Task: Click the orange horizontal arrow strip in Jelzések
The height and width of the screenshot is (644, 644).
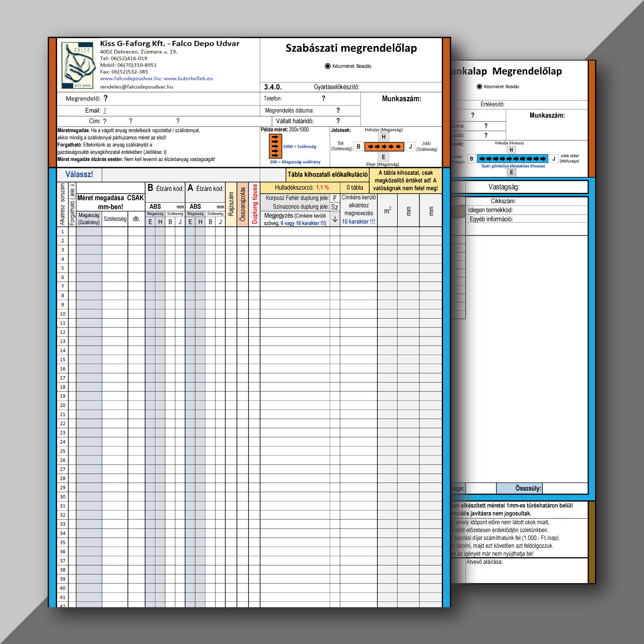Action: coord(384,146)
